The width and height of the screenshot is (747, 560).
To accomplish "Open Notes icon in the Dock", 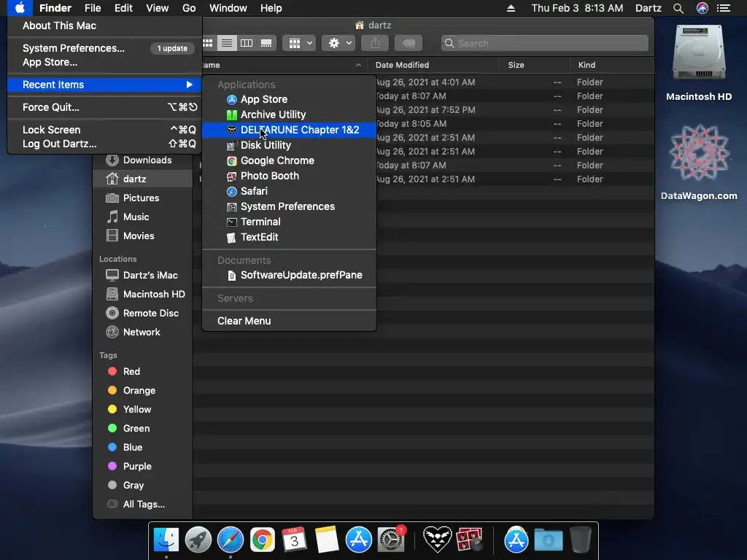I will tap(327, 540).
